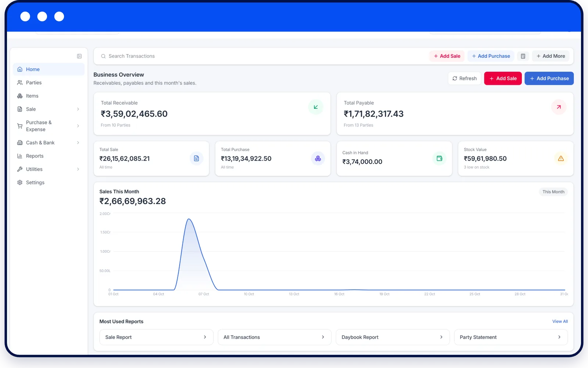The image size is (588, 368).
Task: Click View All for Most Used Reports
Action: point(560,321)
